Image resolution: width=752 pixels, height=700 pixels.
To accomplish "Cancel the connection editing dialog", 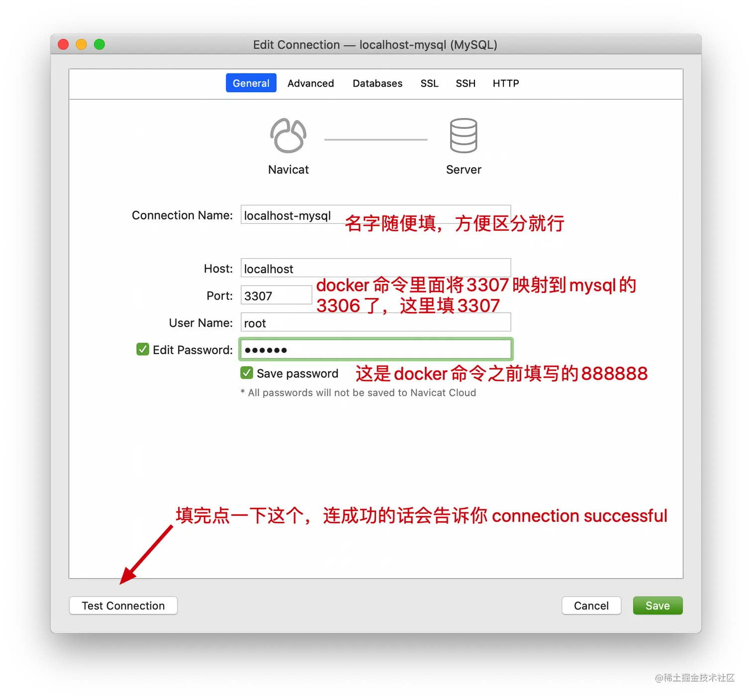I will coord(591,605).
